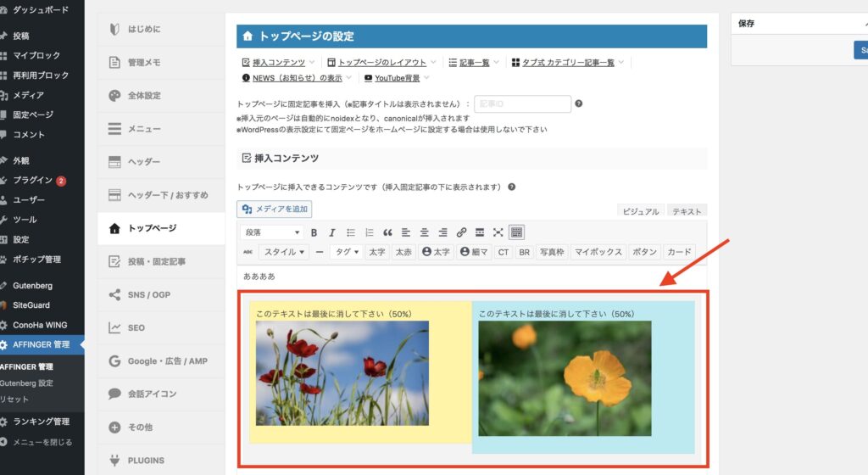Open the 段落 paragraph format dropdown

272,232
